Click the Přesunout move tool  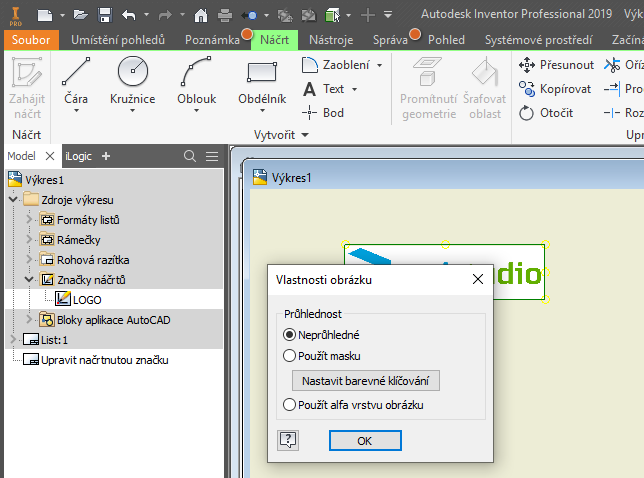[x=557, y=65]
